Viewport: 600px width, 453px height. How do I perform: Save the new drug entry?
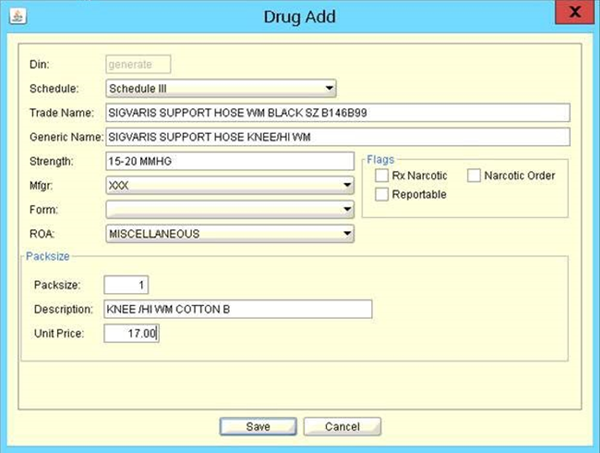coord(258,426)
